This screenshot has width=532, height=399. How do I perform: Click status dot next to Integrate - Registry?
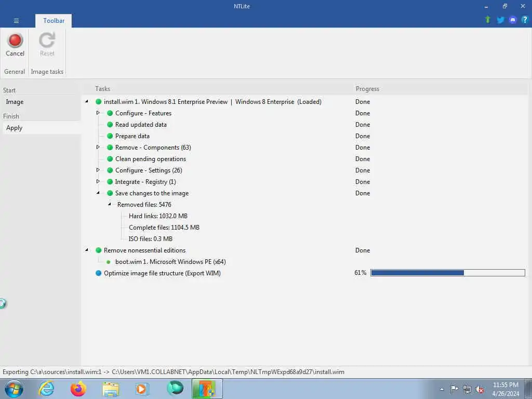tap(110, 181)
